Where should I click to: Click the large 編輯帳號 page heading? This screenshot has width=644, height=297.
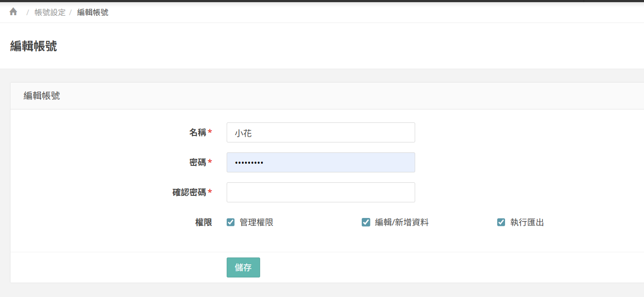[x=33, y=46]
